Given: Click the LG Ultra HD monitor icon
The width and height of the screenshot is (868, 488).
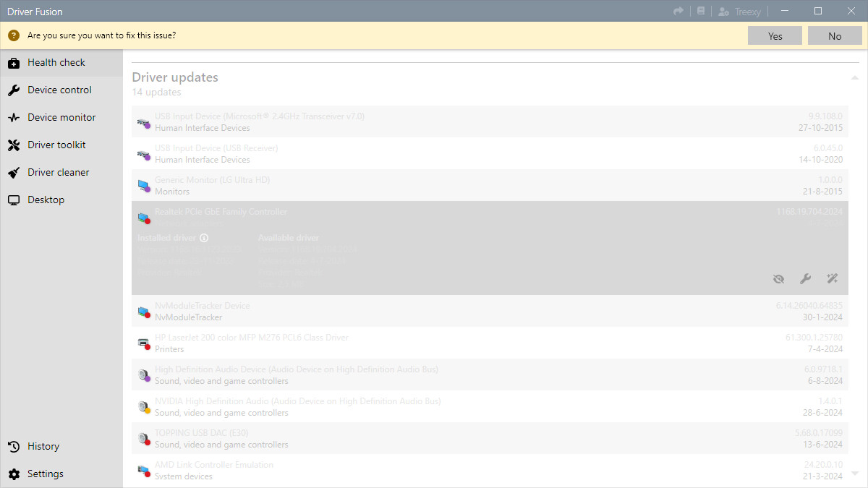Looking at the screenshot, I should point(143,186).
